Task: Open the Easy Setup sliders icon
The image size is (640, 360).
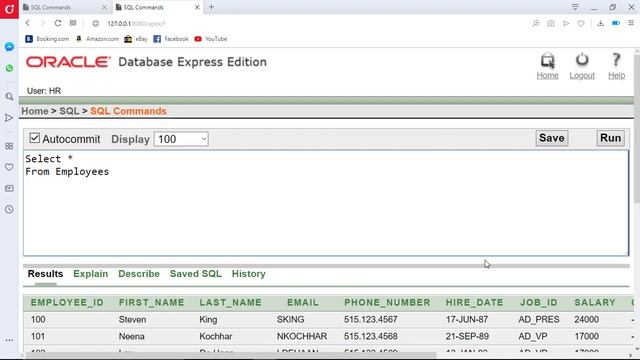Action: click(x=631, y=23)
